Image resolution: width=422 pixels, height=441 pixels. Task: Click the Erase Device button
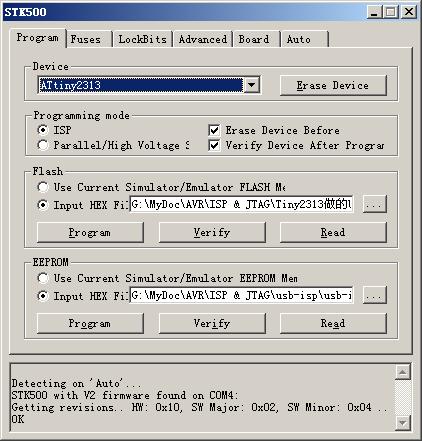[x=333, y=85]
